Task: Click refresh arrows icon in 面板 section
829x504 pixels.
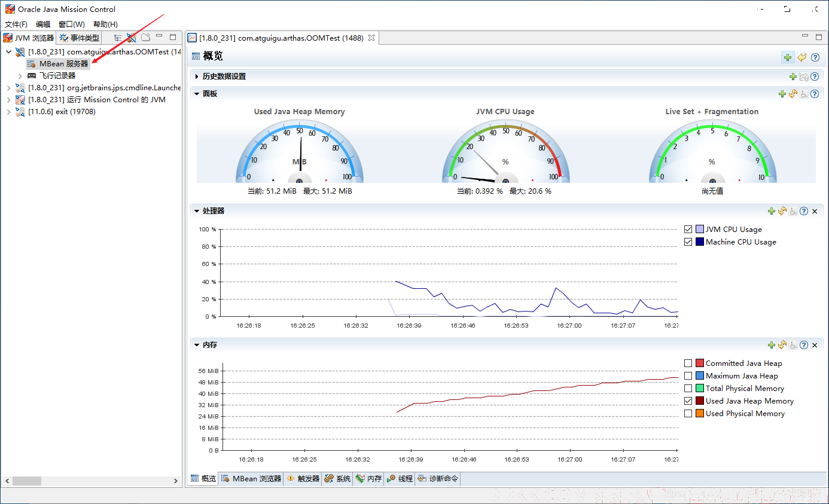Action: (793, 94)
